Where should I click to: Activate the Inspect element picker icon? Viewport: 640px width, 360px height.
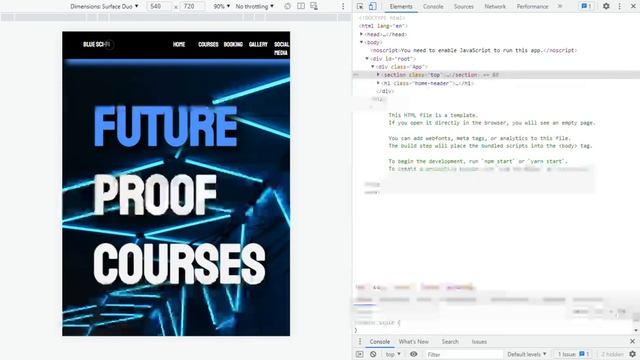tap(360, 7)
